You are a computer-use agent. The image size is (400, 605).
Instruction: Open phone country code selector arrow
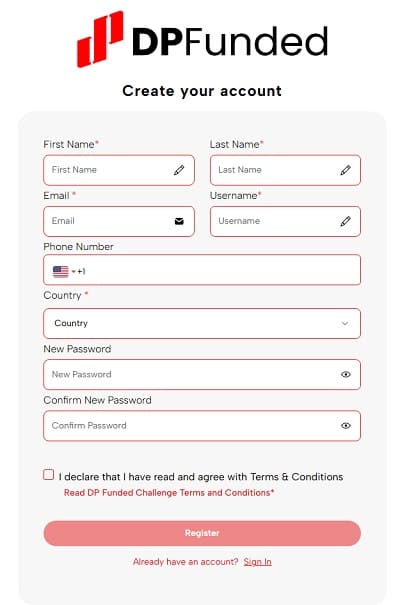pyautogui.click(x=73, y=272)
